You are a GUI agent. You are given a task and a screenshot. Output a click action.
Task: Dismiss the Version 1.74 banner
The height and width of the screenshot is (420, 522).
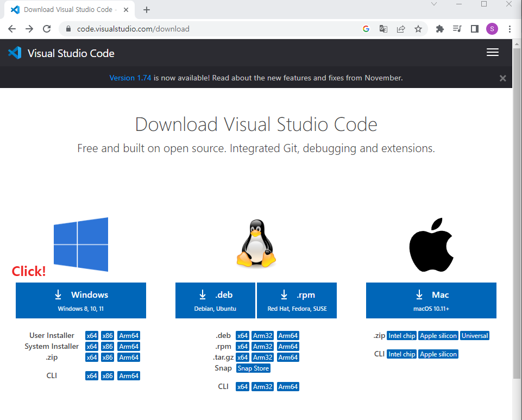click(x=502, y=78)
